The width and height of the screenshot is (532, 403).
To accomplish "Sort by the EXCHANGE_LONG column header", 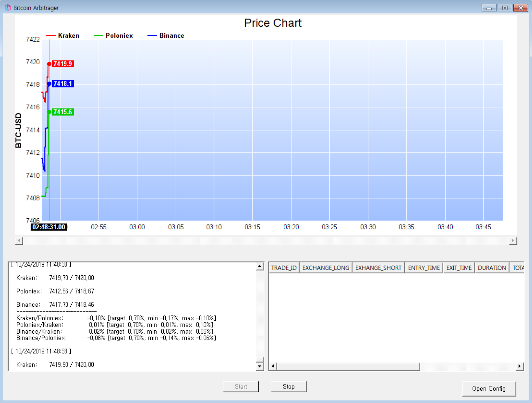I will tap(326, 268).
